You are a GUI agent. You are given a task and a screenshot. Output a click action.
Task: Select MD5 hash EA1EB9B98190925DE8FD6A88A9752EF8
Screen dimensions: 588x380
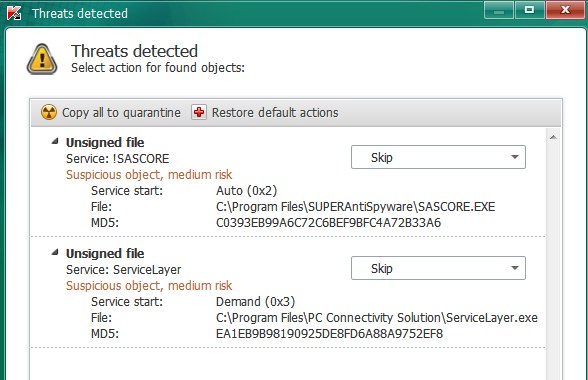[x=329, y=334]
